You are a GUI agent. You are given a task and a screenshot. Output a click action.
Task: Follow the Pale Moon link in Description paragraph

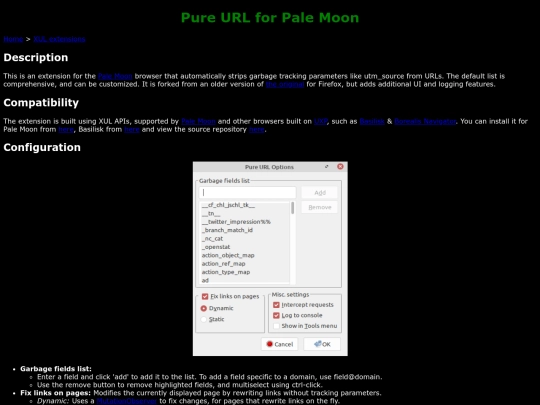(x=115, y=76)
